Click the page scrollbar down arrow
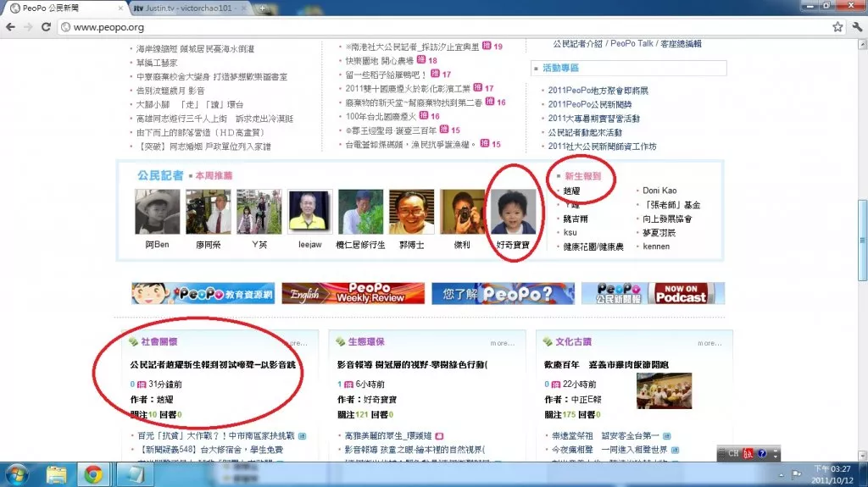868x487 pixels. [862, 456]
